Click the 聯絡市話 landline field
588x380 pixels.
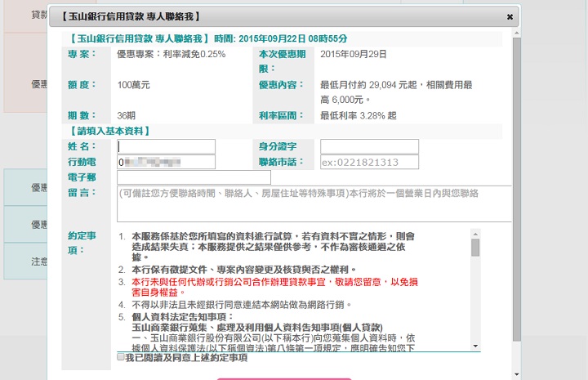(x=369, y=162)
